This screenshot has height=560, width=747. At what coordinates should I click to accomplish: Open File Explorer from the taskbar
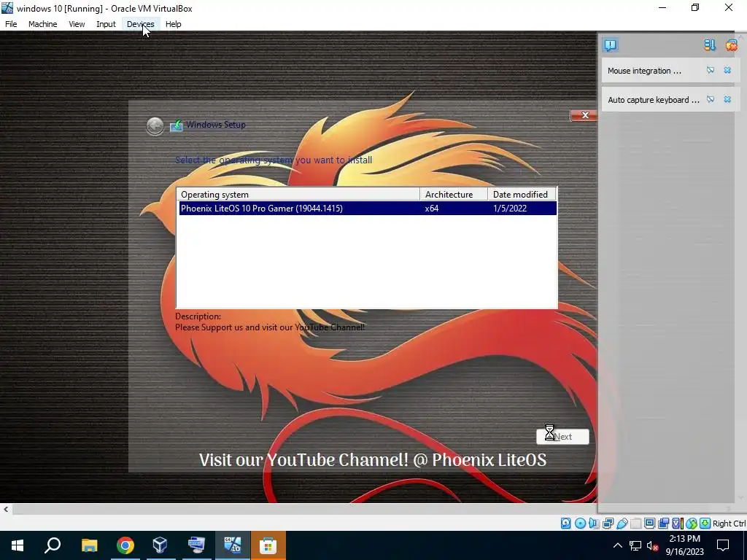click(89, 545)
